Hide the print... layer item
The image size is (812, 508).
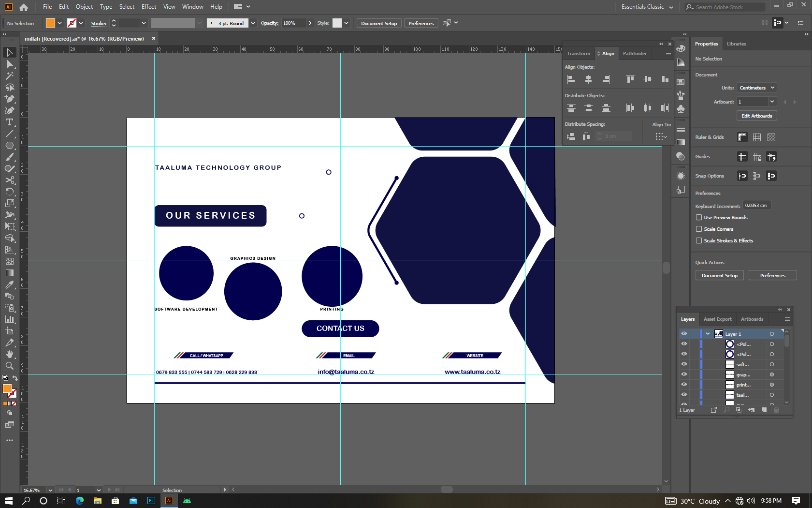684,385
